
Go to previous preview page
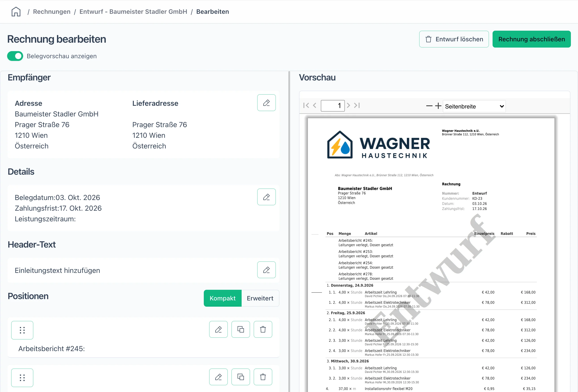315,106
